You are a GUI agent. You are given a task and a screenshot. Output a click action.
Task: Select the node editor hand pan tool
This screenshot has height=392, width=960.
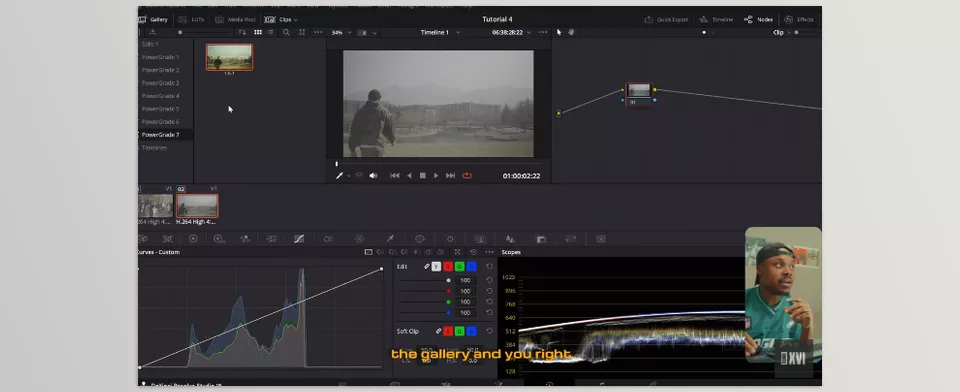[571, 32]
